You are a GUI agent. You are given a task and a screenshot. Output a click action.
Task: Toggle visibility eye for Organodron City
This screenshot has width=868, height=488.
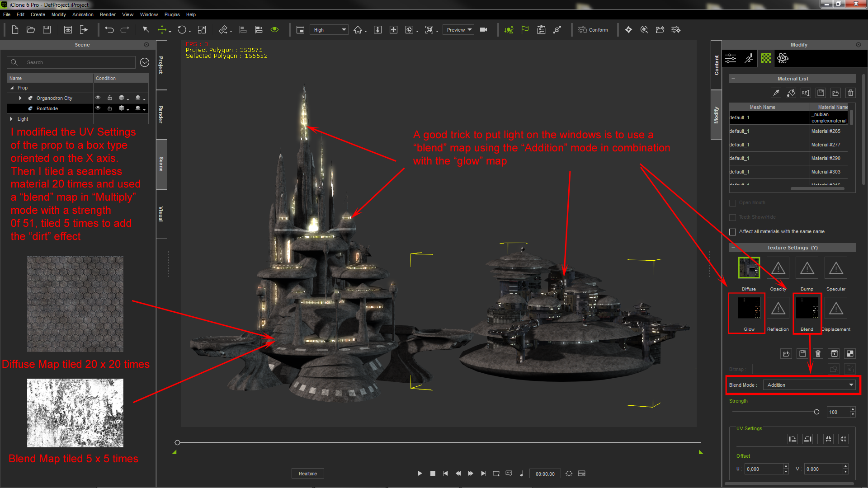coord(98,98)
